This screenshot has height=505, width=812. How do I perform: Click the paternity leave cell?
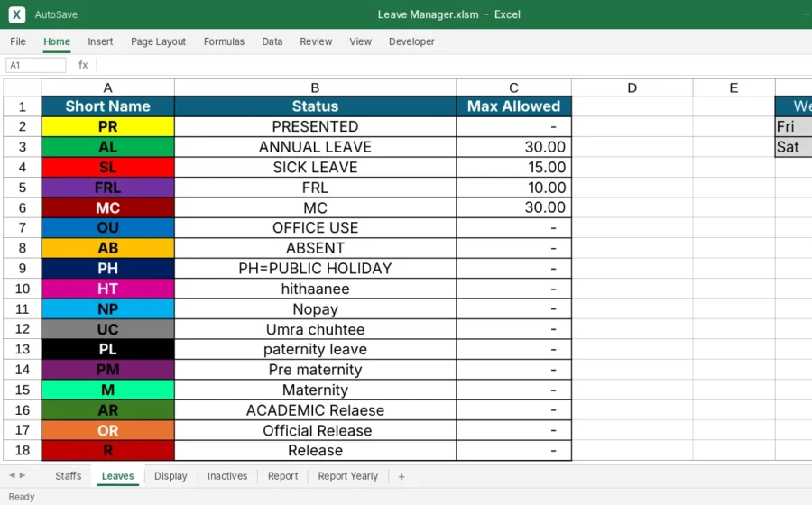click(x=315, y=349)
